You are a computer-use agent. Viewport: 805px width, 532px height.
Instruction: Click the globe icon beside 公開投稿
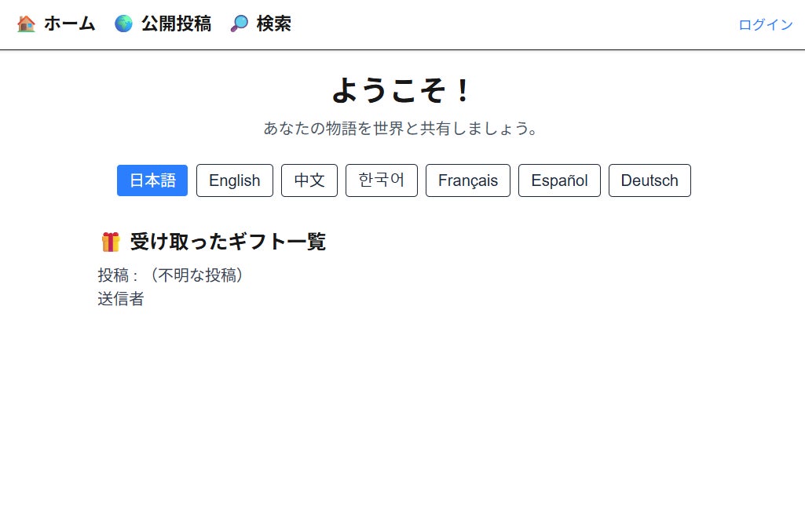point(123,24)
